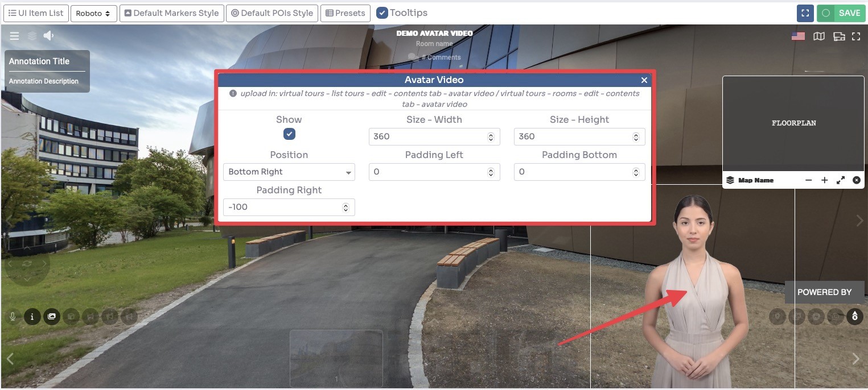Viewport: 868px width, 390px height.
Task: Uncheck the Show checkbox in Avatar Video dialog
Action: tap(289, 134)
